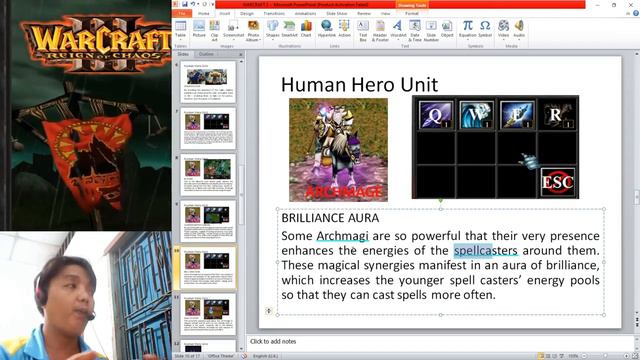
Task: Insert a Picture from file
Action: coord(199,29)
